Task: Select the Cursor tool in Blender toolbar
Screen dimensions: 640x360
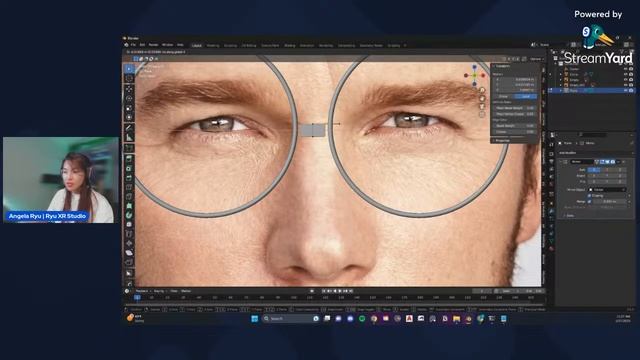Action: coord(129,78)
